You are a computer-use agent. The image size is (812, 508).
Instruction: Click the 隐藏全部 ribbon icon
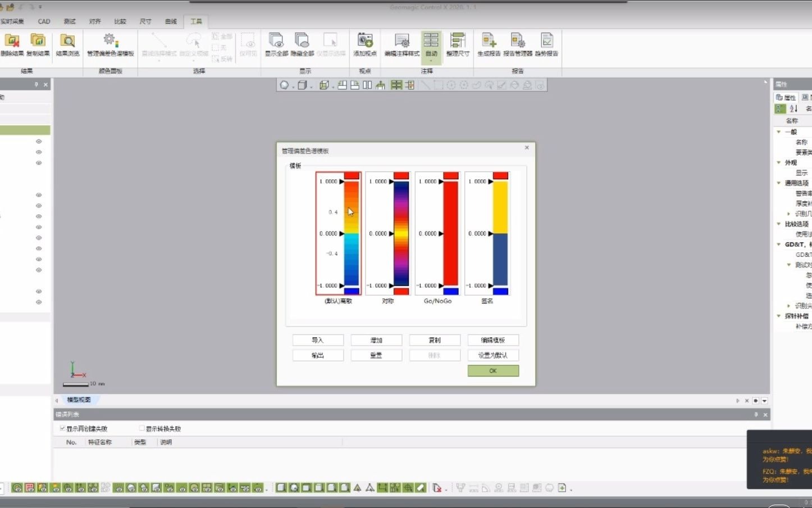(302, 44)
